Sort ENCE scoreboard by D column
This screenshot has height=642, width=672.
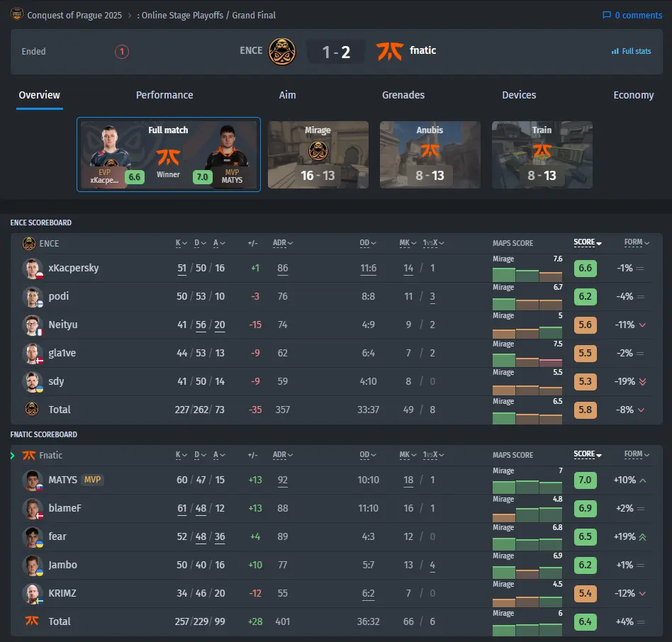[200, 243]
